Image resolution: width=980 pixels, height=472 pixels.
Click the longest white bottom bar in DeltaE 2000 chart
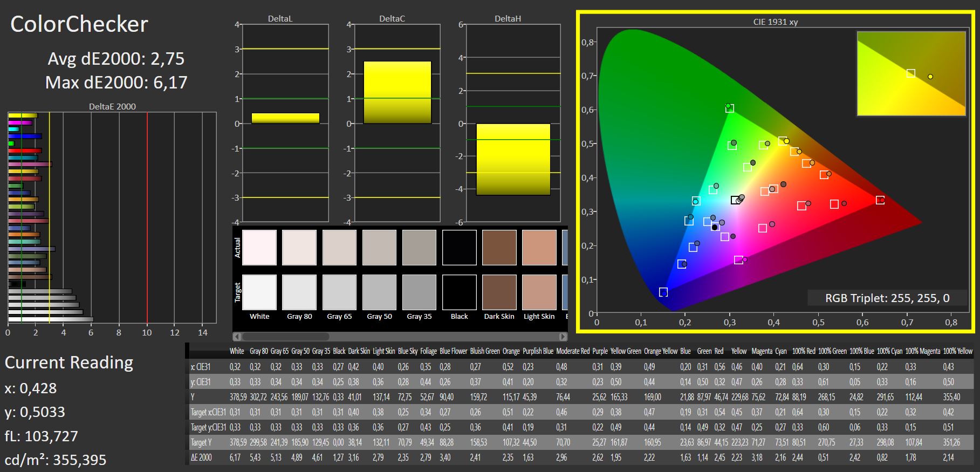pyautogui.click(x=51, y=319)
